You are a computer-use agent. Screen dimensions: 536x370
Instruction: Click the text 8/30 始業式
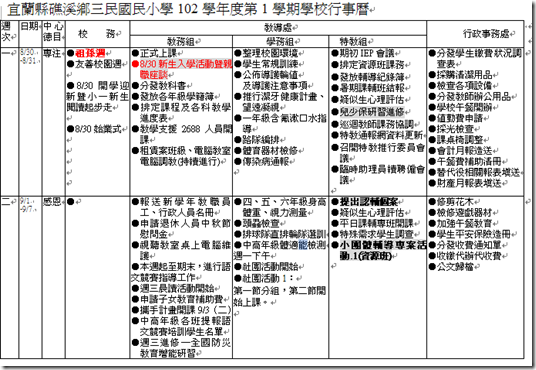(x=98, y=129)
